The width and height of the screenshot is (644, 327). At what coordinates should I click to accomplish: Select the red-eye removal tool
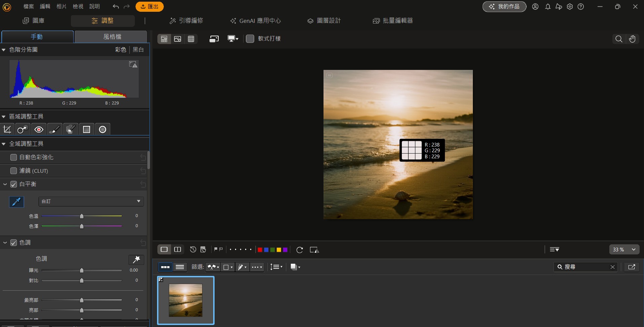[39, 129]
